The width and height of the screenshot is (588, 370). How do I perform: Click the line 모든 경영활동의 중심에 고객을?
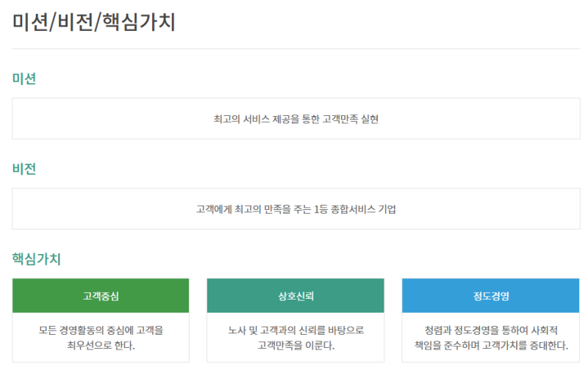point(101,330)
